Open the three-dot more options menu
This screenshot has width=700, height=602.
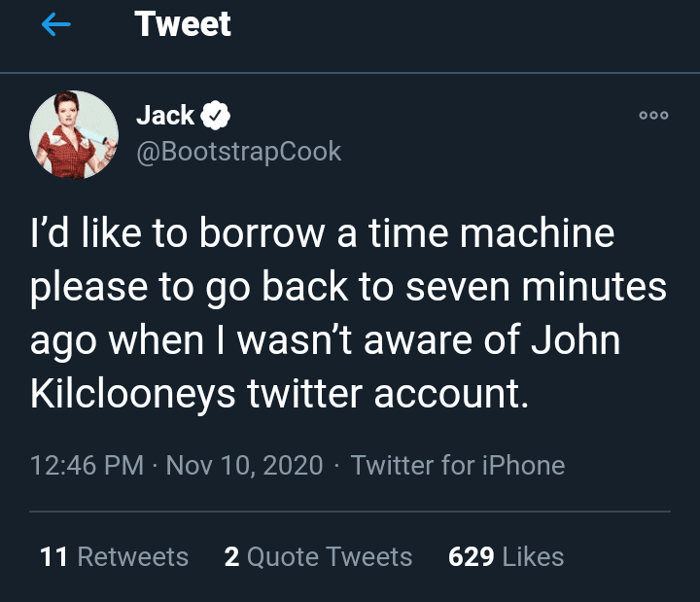[653, 115]
